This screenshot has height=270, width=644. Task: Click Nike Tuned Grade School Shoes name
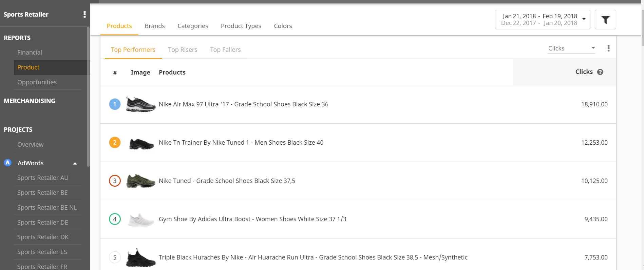tap(227, 181)
